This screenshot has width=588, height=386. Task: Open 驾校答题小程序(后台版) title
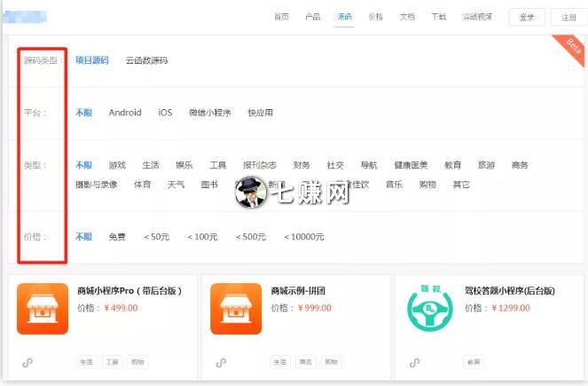click(510, 291)
